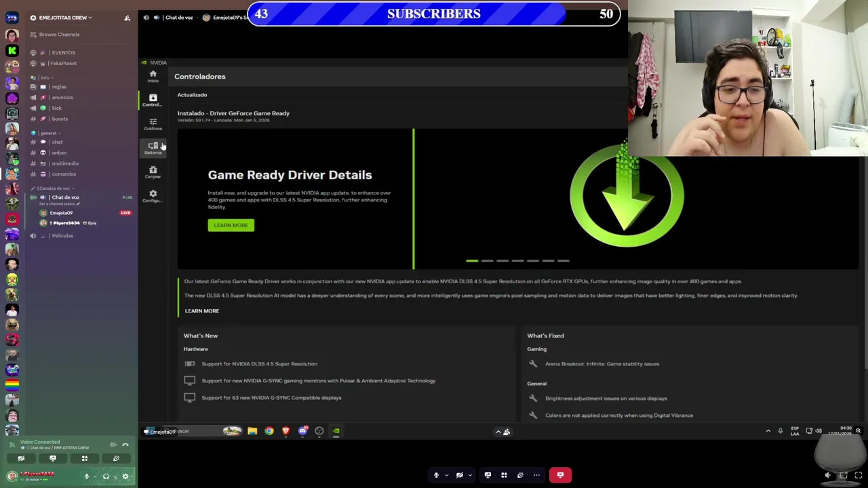This screenshot has width=868, height=488.
Task: Edit Set a channel status
Action: (59, 204)
